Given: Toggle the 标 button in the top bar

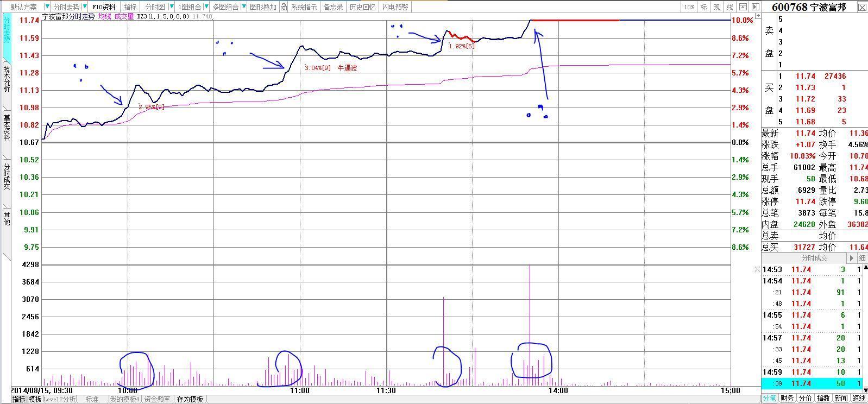Looking at the screenshot, I should click(x=703, y=7).
